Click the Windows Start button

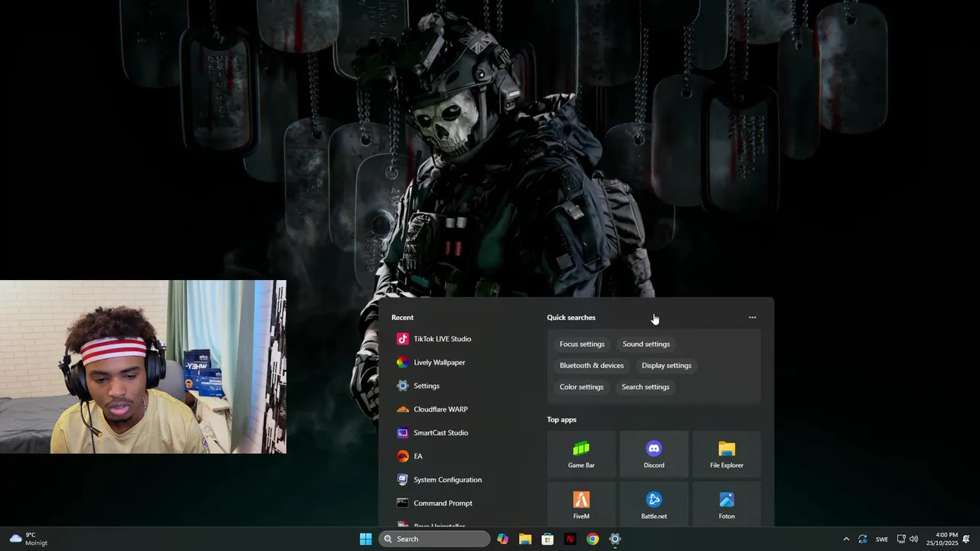click(x=366, y=539)
